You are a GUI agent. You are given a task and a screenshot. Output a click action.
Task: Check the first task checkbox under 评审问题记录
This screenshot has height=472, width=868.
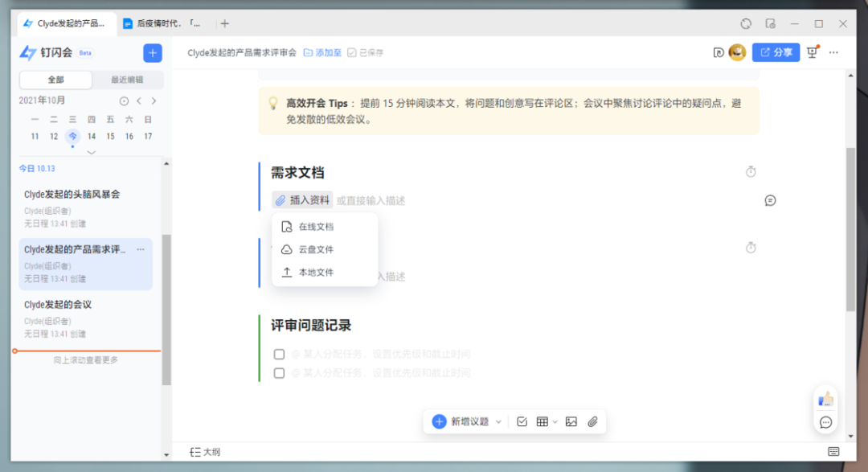[279, 354]
